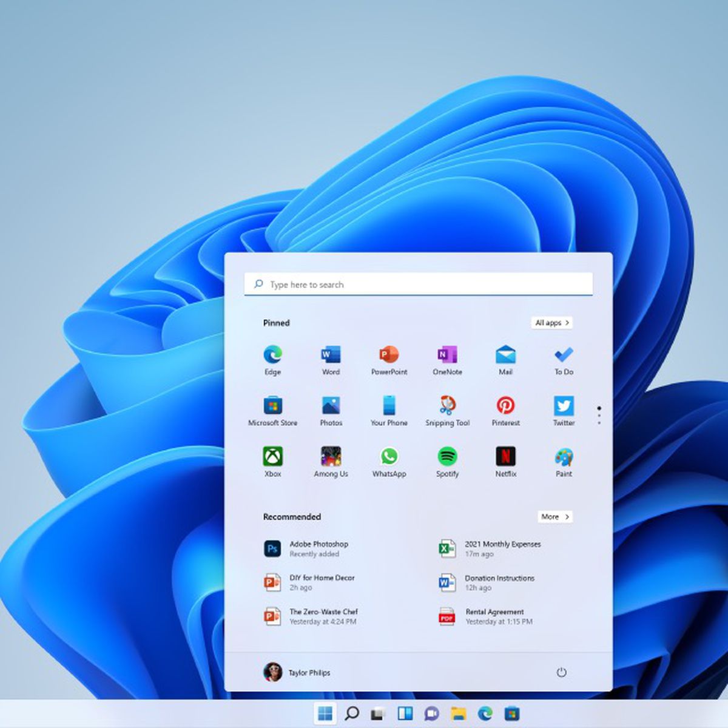Open Pinterest from pinned apps
This screenshot has width=728, height=728.
pos(505,411)
